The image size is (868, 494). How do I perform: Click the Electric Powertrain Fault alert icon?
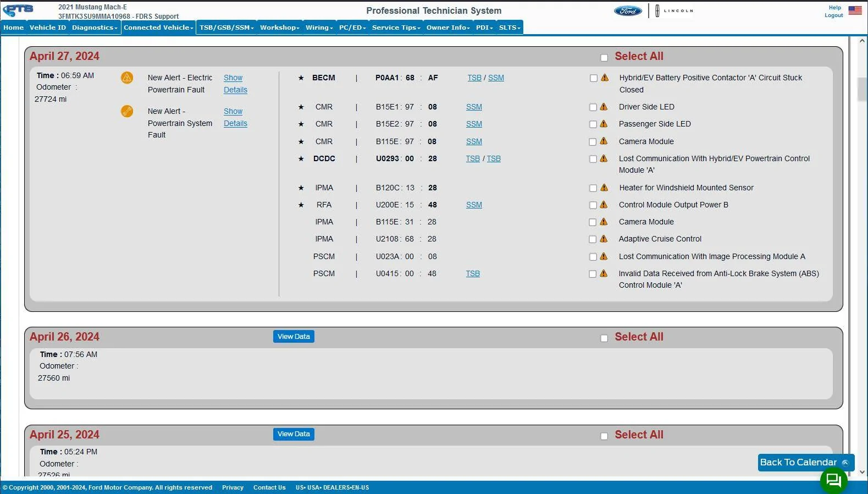[x=127, y=78]
